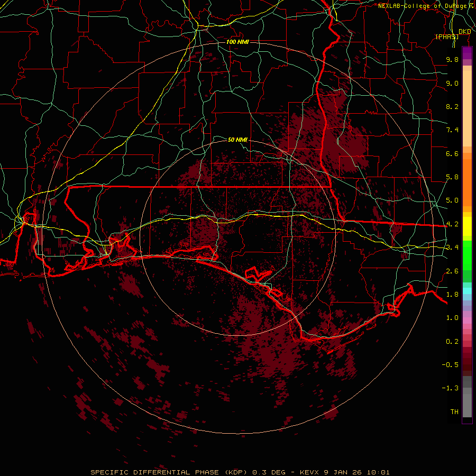Screen dimensions: 476x476
Task: Click the 3.4 value on the color scale
Action: coord(452,248)
